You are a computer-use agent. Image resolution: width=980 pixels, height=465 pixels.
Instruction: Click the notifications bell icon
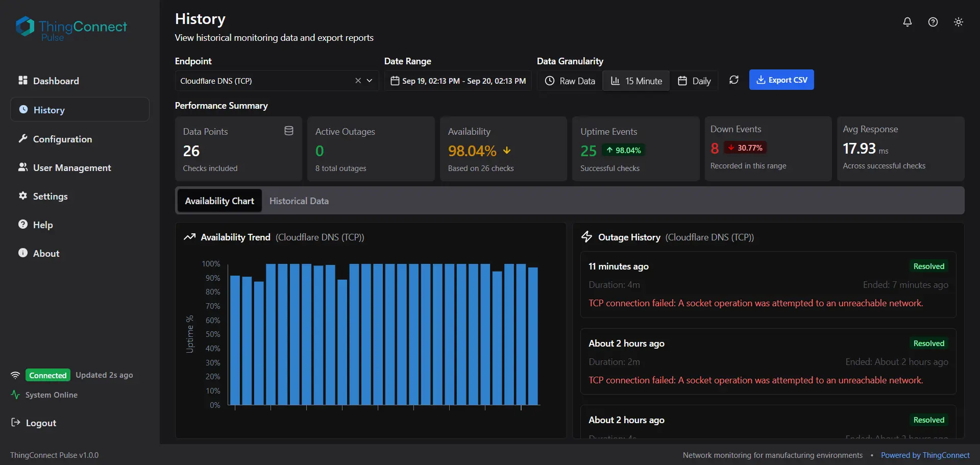click(907, 22)
